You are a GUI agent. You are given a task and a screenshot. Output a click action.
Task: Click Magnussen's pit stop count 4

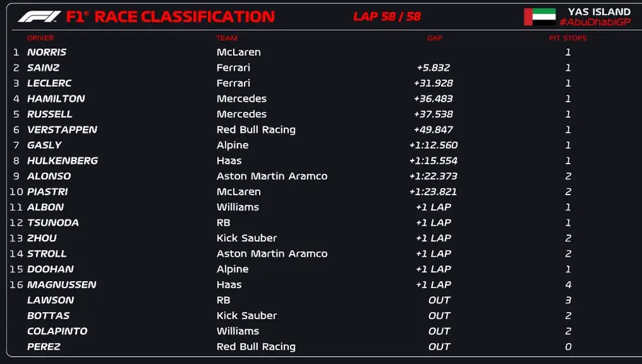pos(568,284)
